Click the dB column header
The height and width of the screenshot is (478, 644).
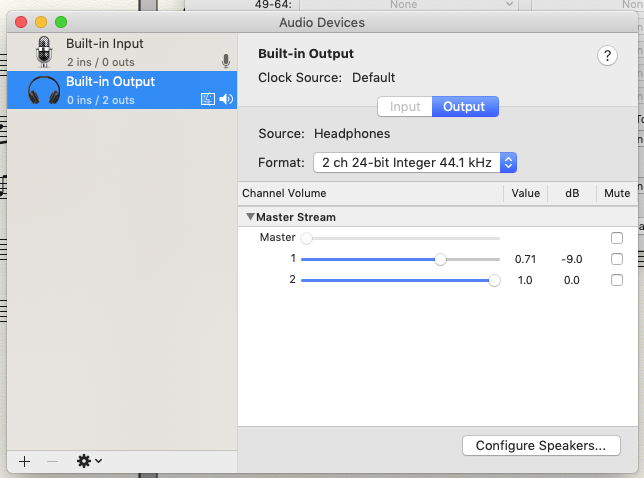coord(571,193)
